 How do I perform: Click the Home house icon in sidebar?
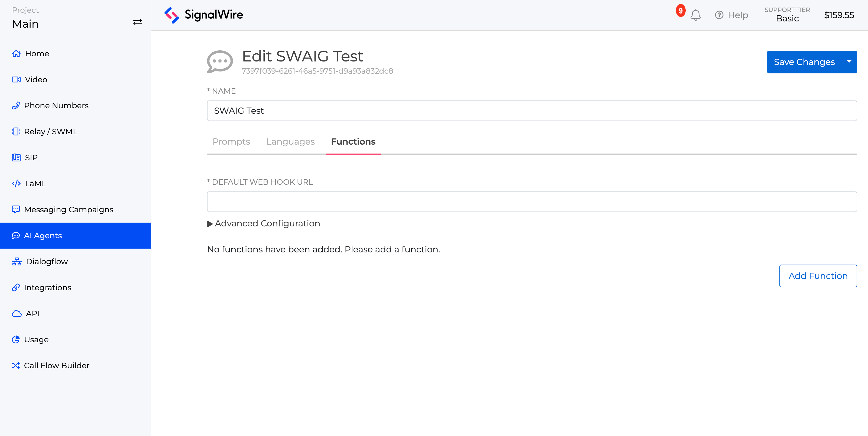[x=16, y=54]
